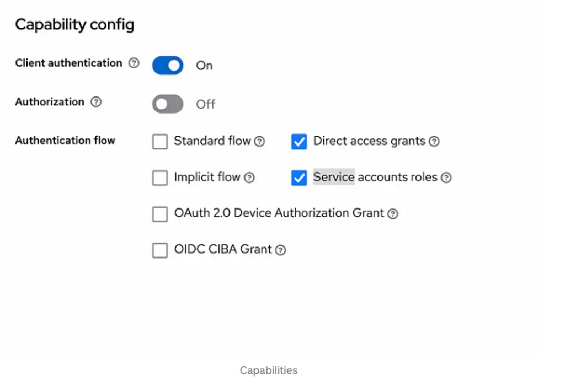The width and height of the screenshot is (565, 392).
Task: Click the help icon beside Service accounts roles
Action: point(446,178)
